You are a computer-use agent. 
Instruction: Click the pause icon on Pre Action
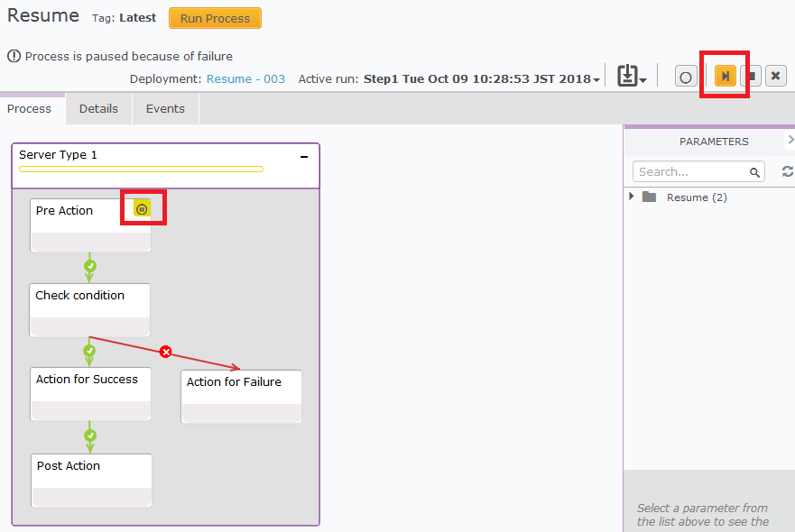coord(142,209)
